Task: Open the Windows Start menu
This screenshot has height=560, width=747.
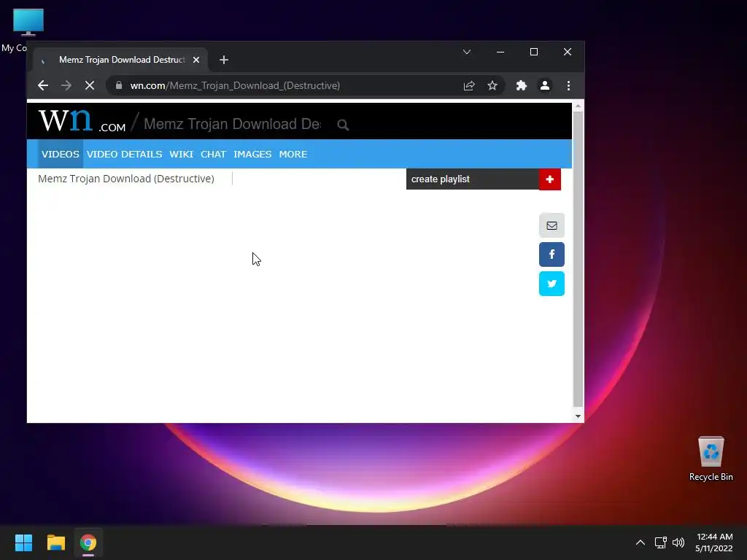Action: point(23,542)
